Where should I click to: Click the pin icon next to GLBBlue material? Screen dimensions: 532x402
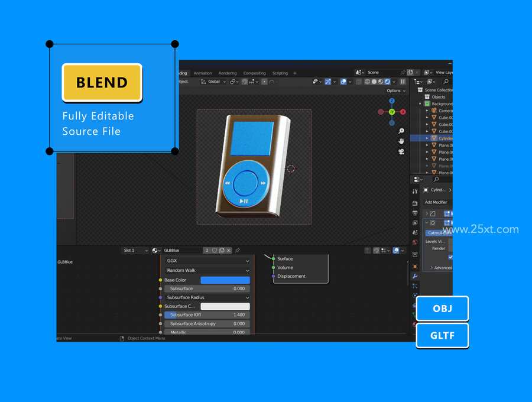238,250
